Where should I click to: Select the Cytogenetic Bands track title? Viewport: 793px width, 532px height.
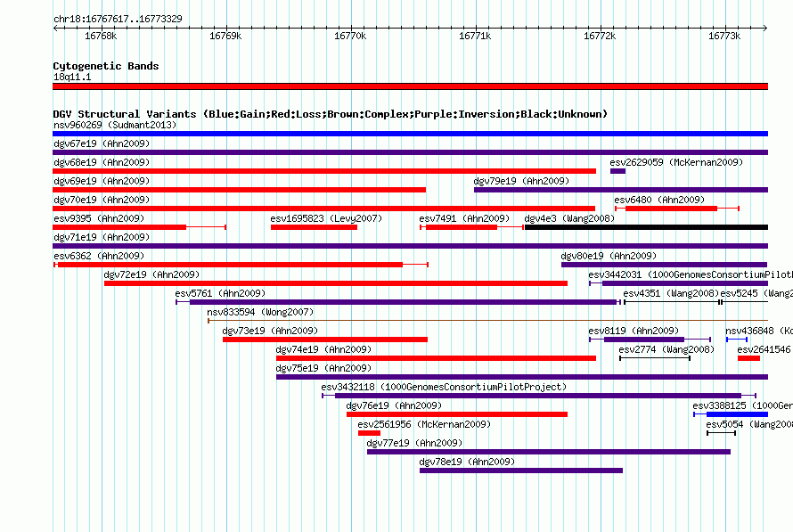pos(106,66)
